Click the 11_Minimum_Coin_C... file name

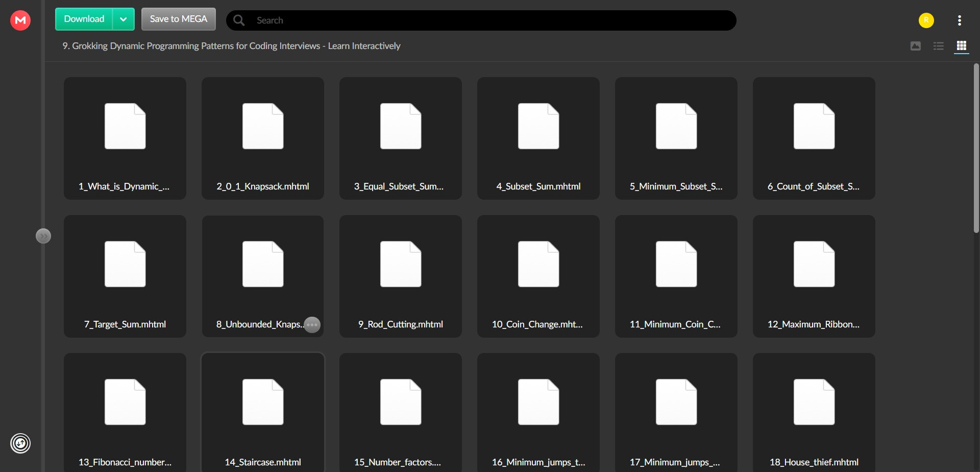coord(675,324)
